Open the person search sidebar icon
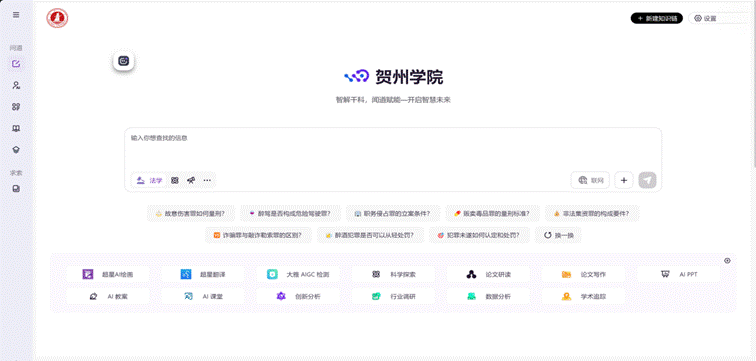Image resolution: width=756 pixels, height=361 pixels. pyautogui.click(x=16, y=85)
